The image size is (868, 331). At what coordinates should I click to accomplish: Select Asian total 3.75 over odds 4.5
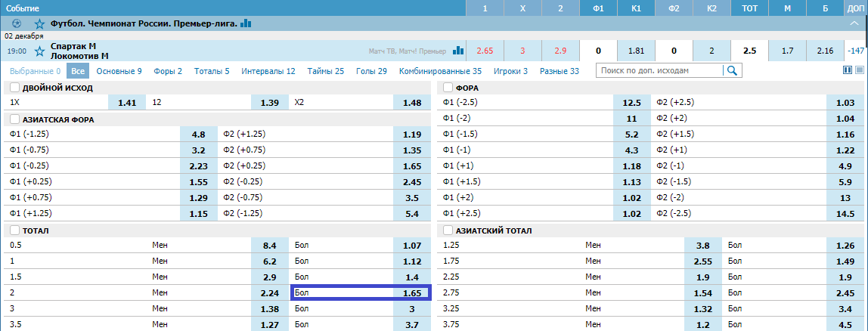(845, 324)
